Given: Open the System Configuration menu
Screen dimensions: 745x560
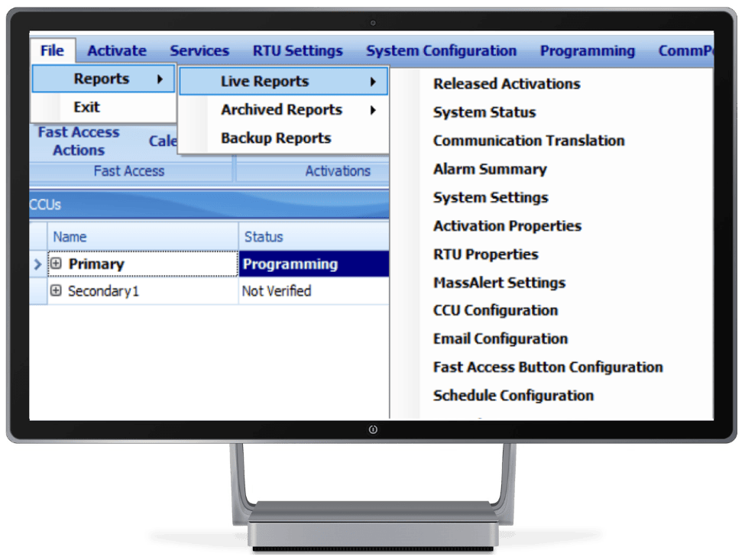Looking at the screenshot, I should point(442,50).
